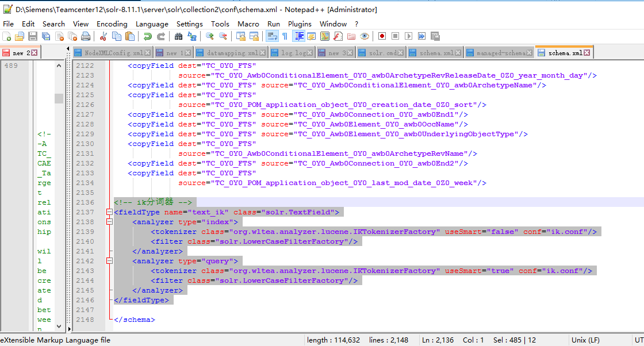Close the datamapping.xml tab

coord(262,53)
